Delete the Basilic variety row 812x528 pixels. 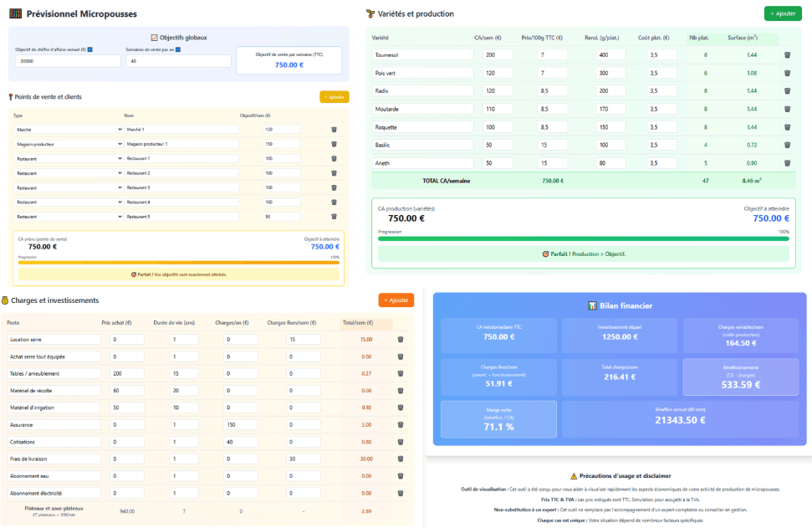pos(787,145)
